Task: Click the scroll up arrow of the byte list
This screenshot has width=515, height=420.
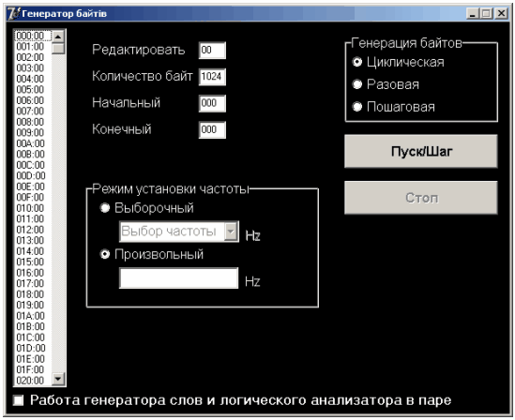Action: click(x=58, y=37)
